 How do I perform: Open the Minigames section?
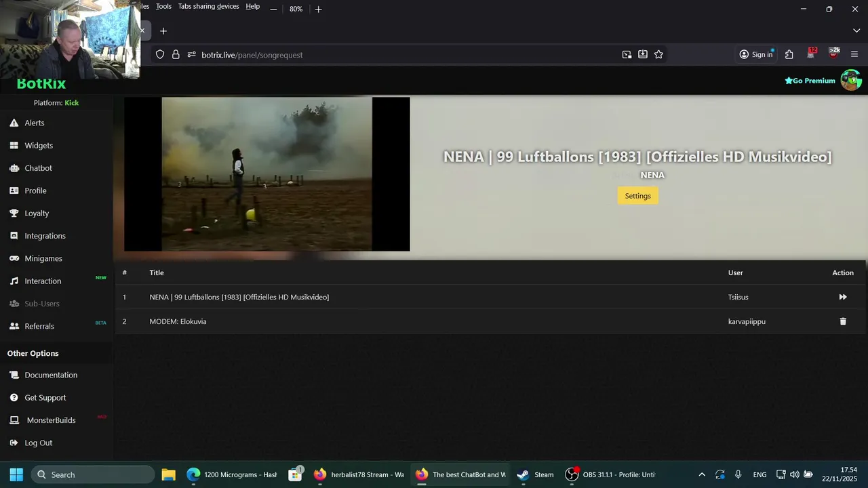pos(43,258)
